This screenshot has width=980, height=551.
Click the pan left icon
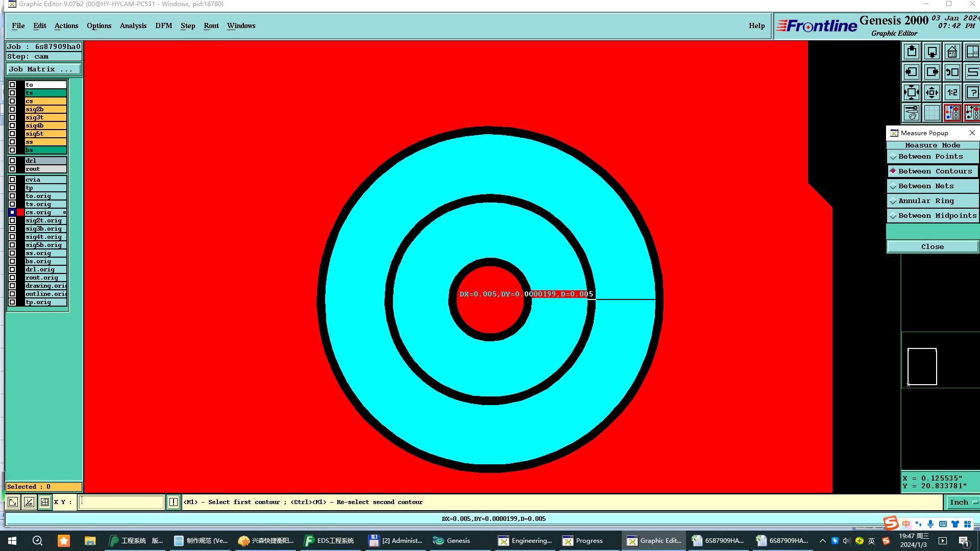click(912, 72)
